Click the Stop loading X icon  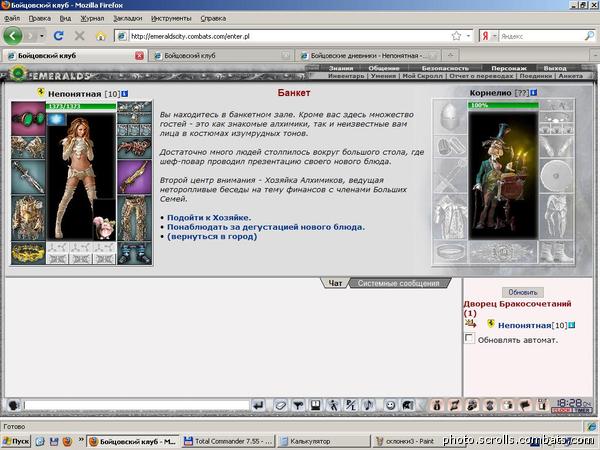tap(79, 36)
